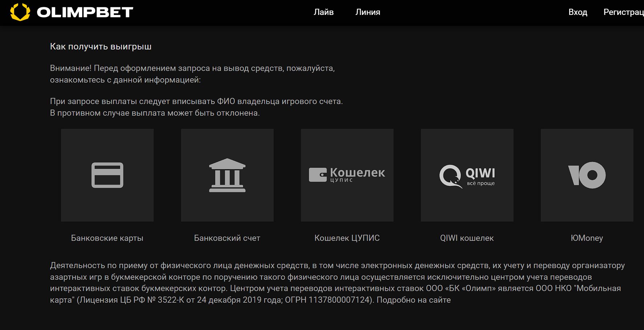Click the Банковские карты label
This screenshot has height=330, width=644.
click(x=107, y=238)
